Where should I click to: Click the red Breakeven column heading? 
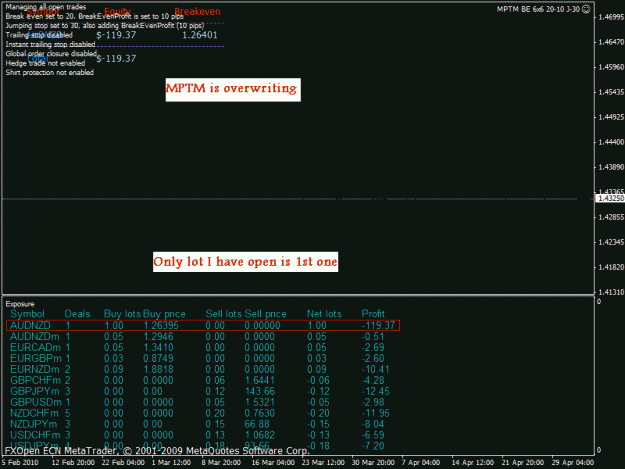[x=197, y=12]
